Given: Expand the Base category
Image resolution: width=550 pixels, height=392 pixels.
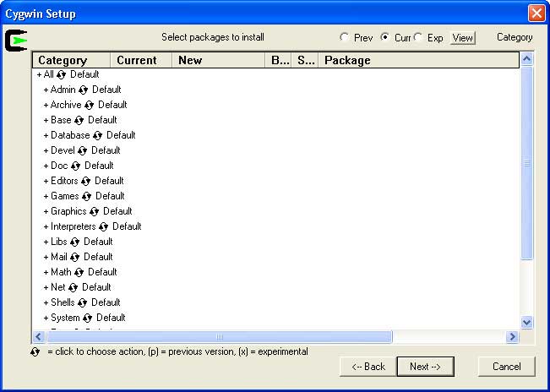Looking at the screenshot, I should click(46, 120).
